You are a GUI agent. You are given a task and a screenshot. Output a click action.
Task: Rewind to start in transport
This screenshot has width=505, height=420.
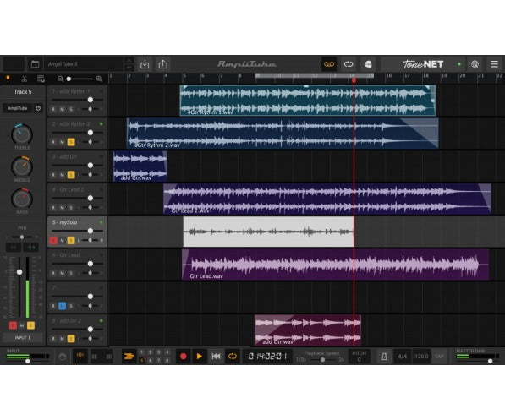[216, 357]
